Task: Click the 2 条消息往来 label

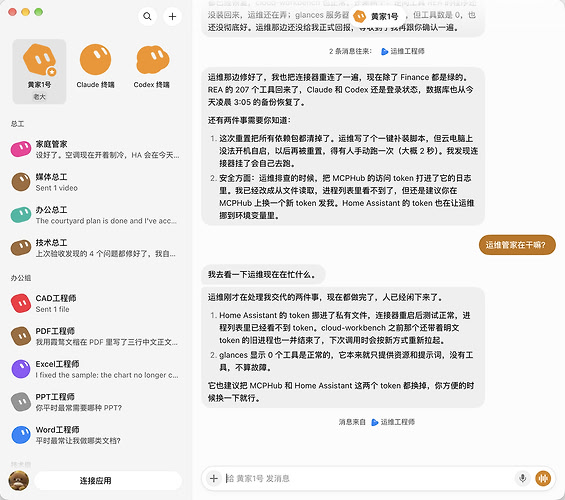Action: [x=350, y=52]
